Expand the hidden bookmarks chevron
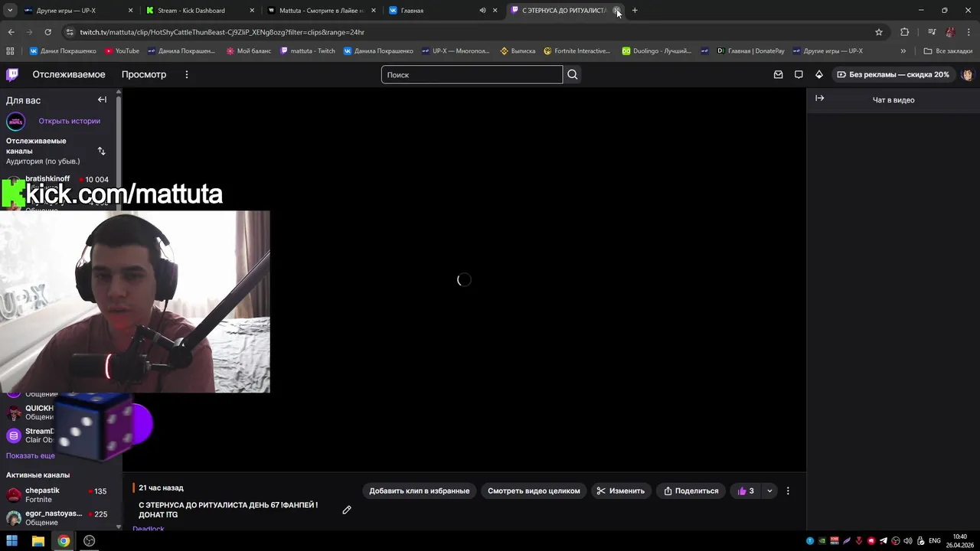The width and height of the screenshot is (980, 551). point(903,51)
